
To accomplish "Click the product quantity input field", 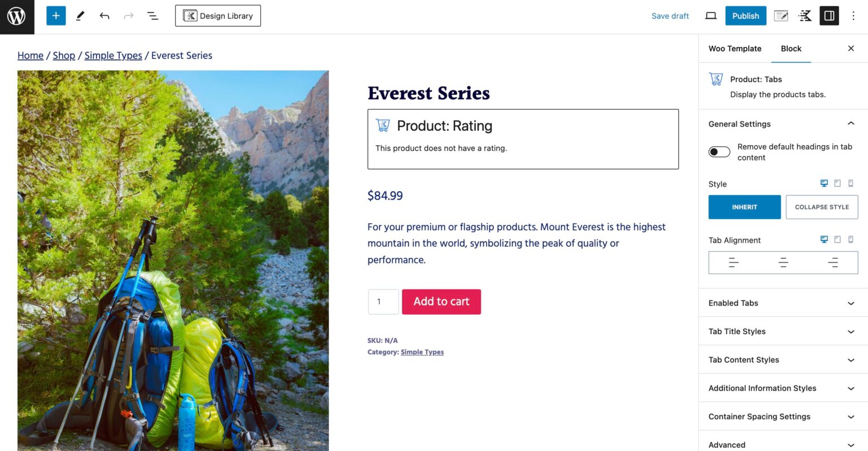I will pos(383,302).
